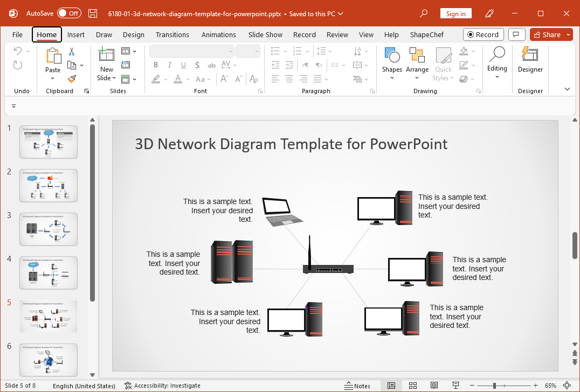580x392 pixels.
Task: Start Slide Show from status bar
Action: 455,386
